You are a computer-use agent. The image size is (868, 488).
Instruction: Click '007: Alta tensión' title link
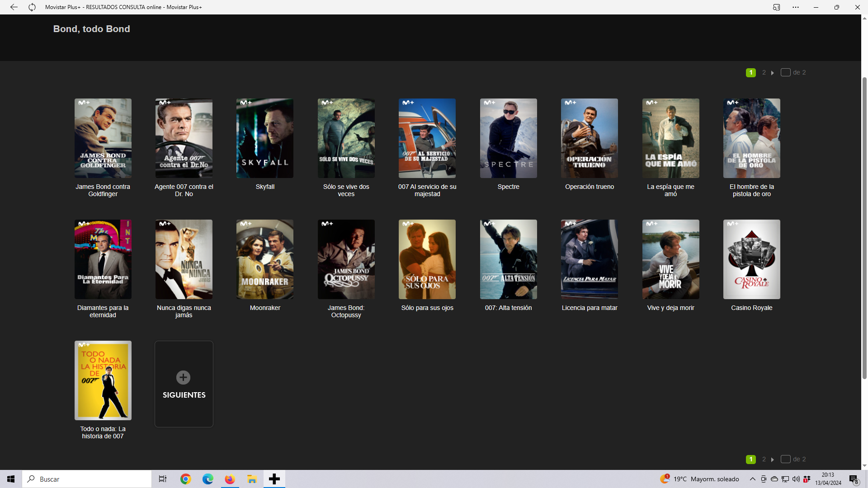tap(508, 308)
